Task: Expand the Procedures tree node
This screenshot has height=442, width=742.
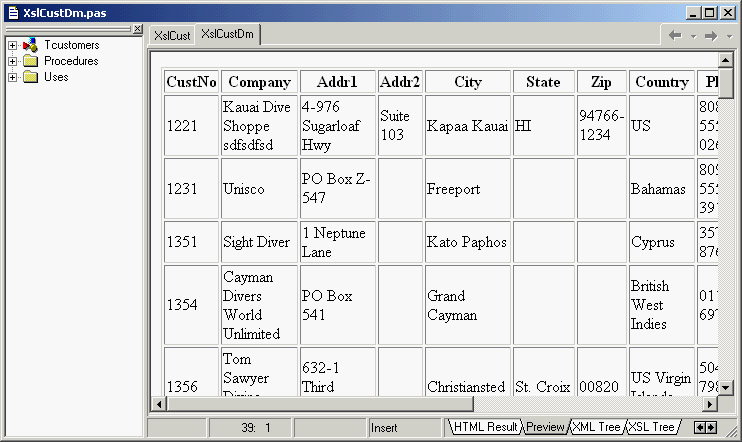Action: 12,61
